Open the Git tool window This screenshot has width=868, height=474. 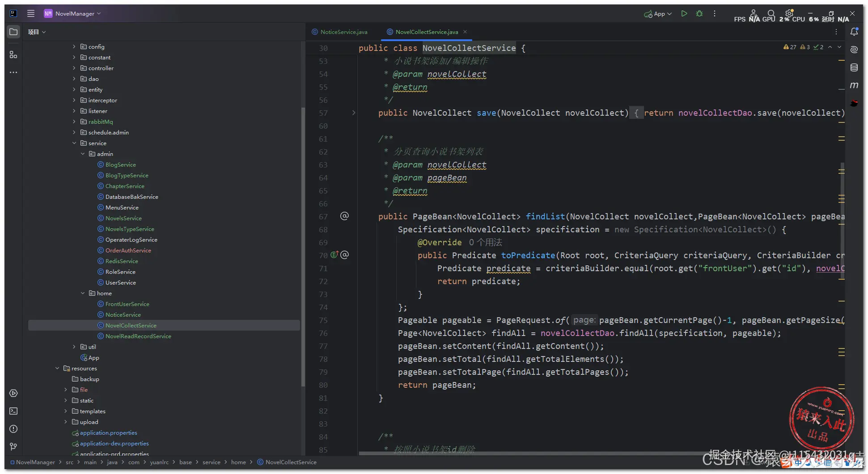pyautogui.click(x=13, y=447)
